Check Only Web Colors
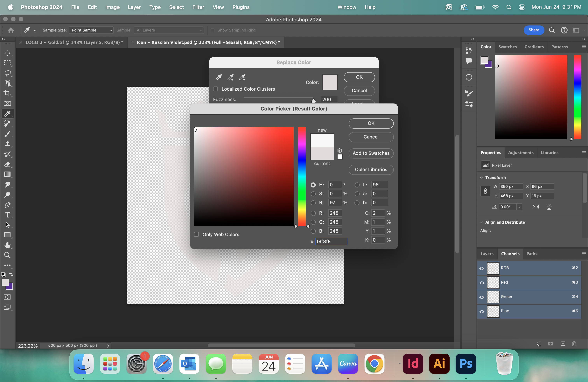The width and height of the screenshot is (588, 382). (196, 234)
